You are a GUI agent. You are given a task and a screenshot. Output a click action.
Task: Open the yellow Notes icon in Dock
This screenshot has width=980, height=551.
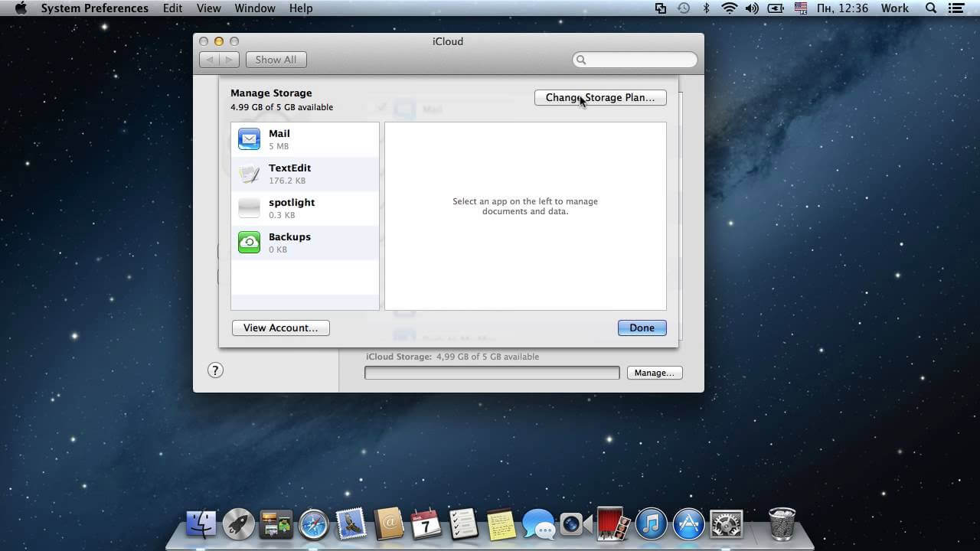[501, 525]
